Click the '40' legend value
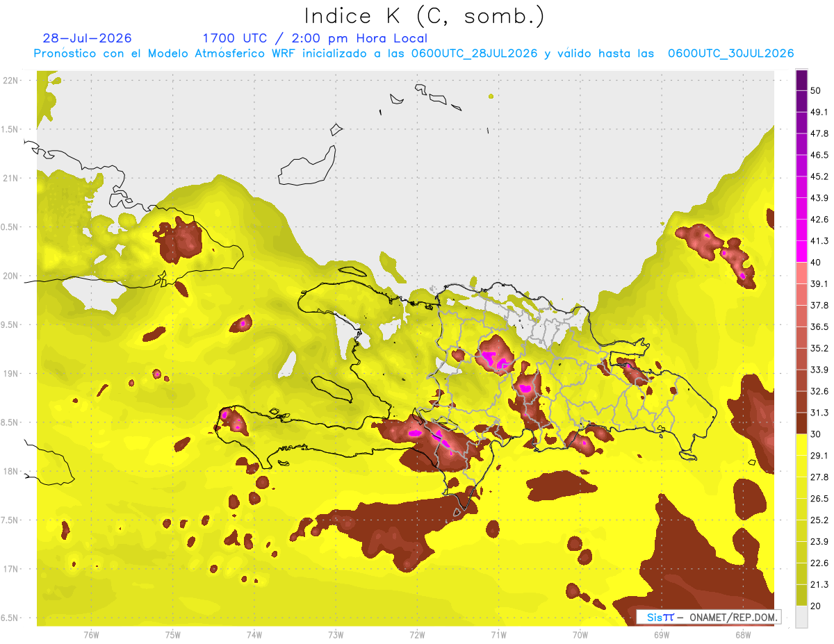Viewport: 834px width, 644px height. coord(816,263)
